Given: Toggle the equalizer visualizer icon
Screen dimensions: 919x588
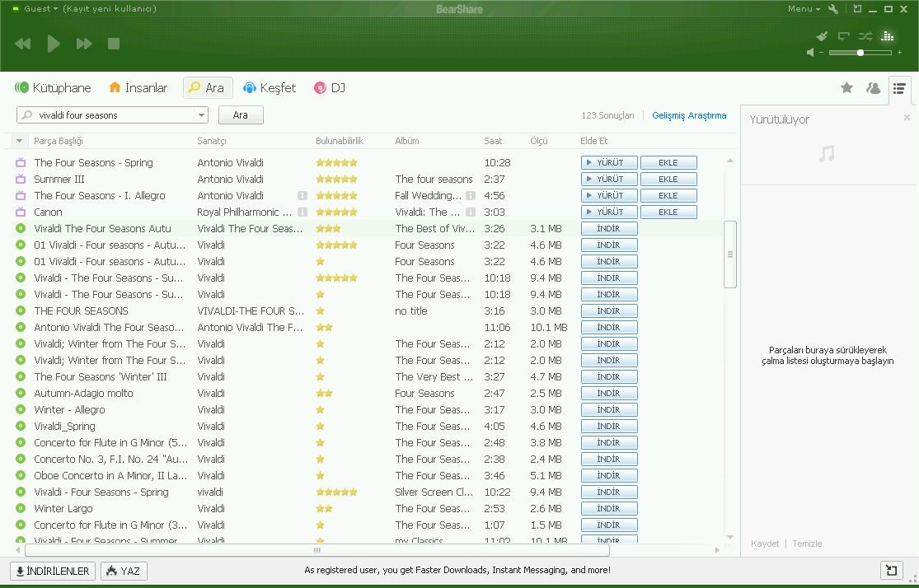Looking at the screenshot, I should (x=888, y=36).
